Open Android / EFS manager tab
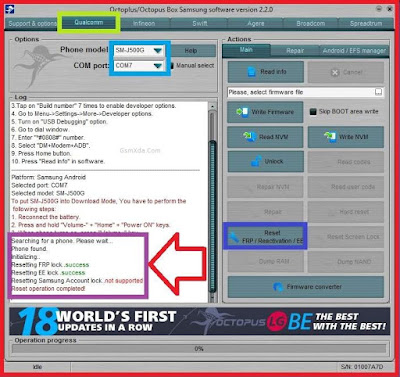The image size is (400, 377). point(354,51)
